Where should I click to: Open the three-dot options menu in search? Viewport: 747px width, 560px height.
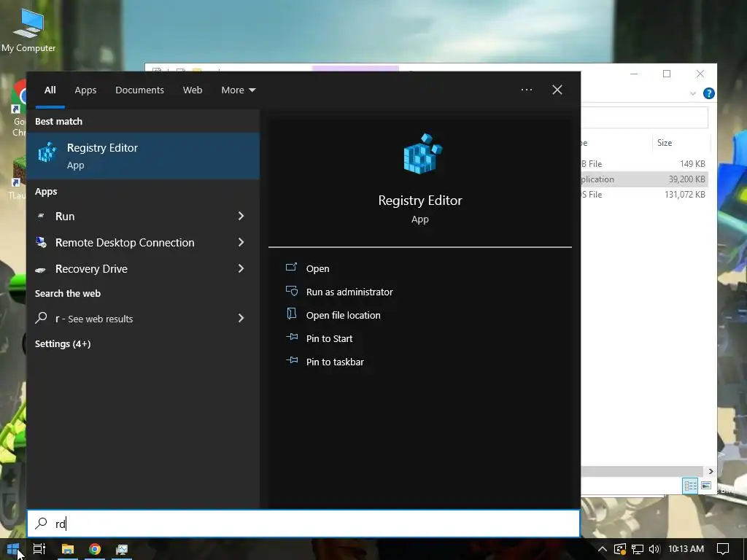(x=527, y=90)
